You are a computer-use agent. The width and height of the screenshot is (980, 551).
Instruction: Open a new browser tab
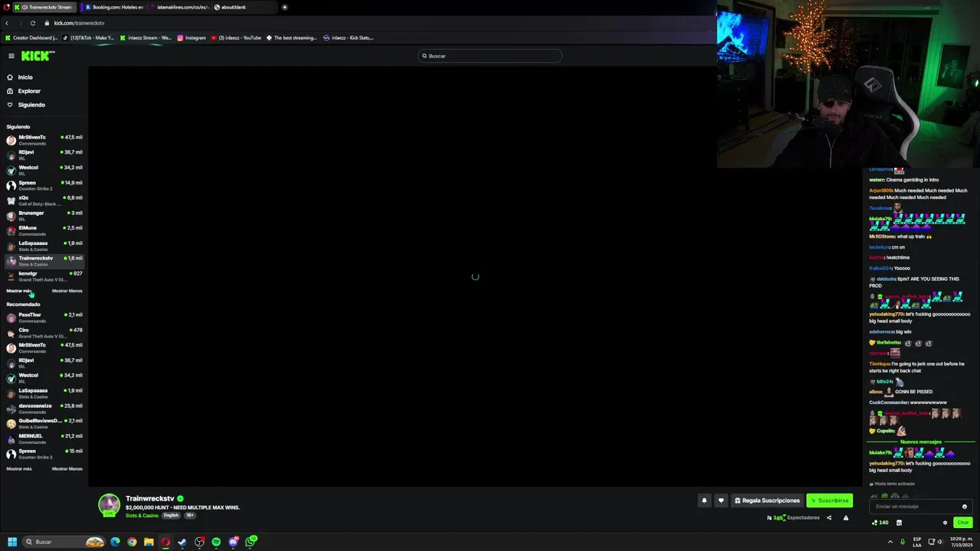point(285,7)
